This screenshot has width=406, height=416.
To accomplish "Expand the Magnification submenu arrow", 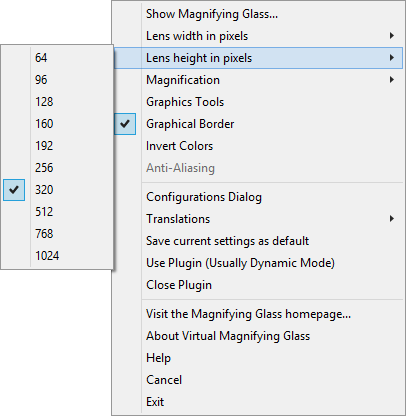I will (x=392, y=80).
